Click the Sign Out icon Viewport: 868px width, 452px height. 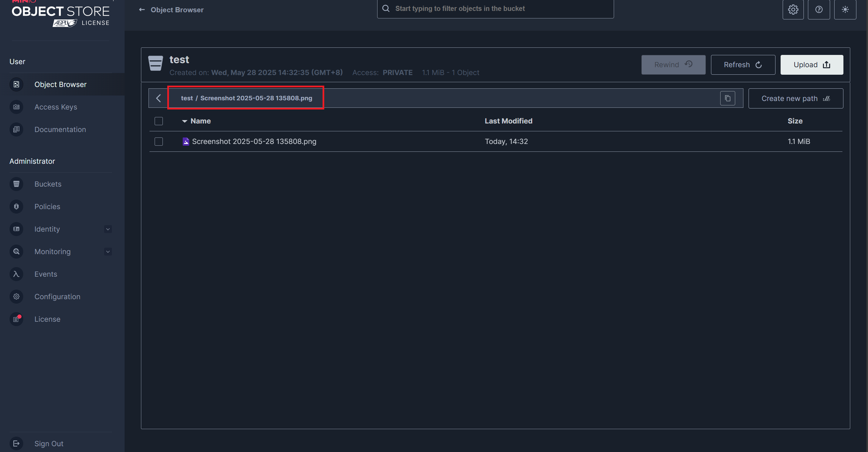[16, 443]
